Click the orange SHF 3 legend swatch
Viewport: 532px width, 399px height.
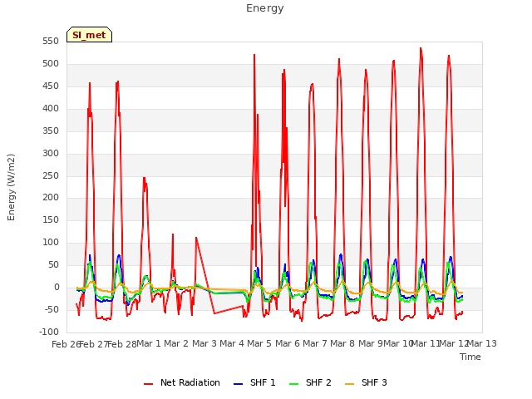(349, 384)
